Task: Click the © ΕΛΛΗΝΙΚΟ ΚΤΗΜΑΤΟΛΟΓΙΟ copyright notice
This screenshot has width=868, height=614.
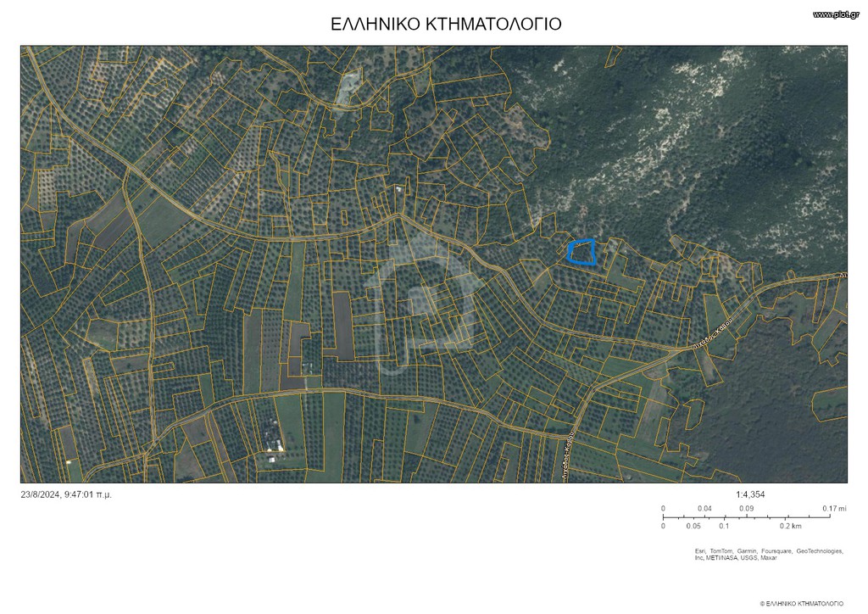Action: pos(802,604)
